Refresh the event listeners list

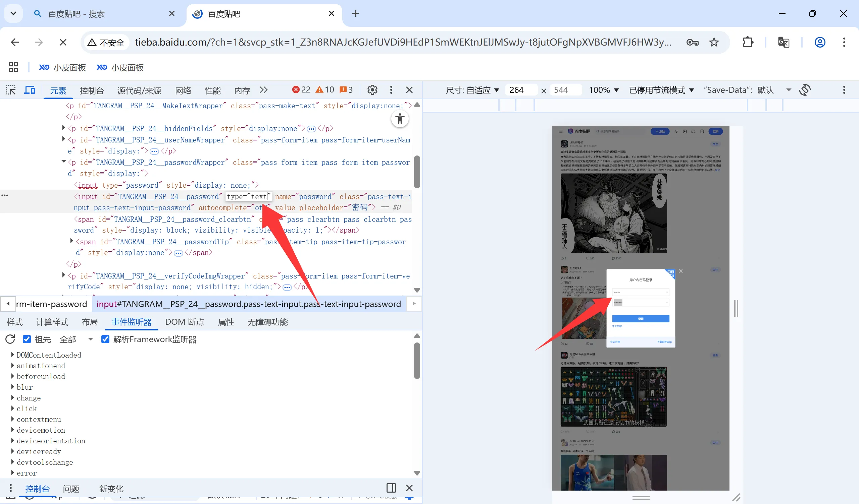coord(10,339)
